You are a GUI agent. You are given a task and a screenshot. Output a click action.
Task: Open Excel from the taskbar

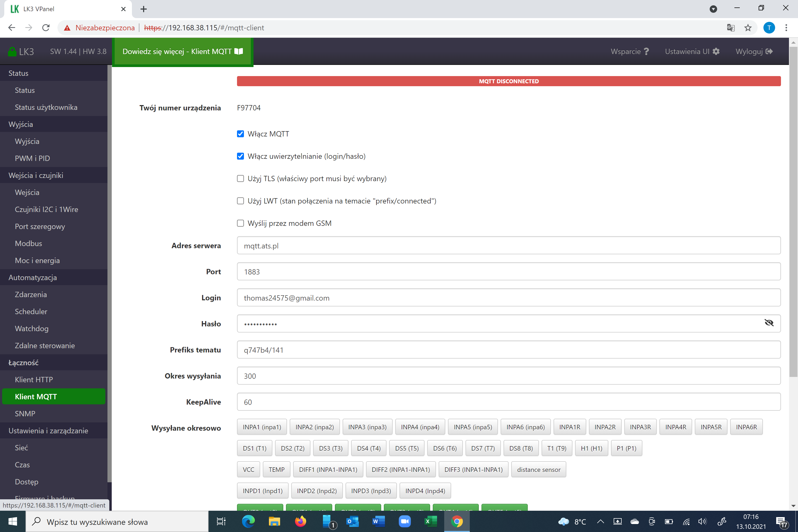[x=431, y=521]
